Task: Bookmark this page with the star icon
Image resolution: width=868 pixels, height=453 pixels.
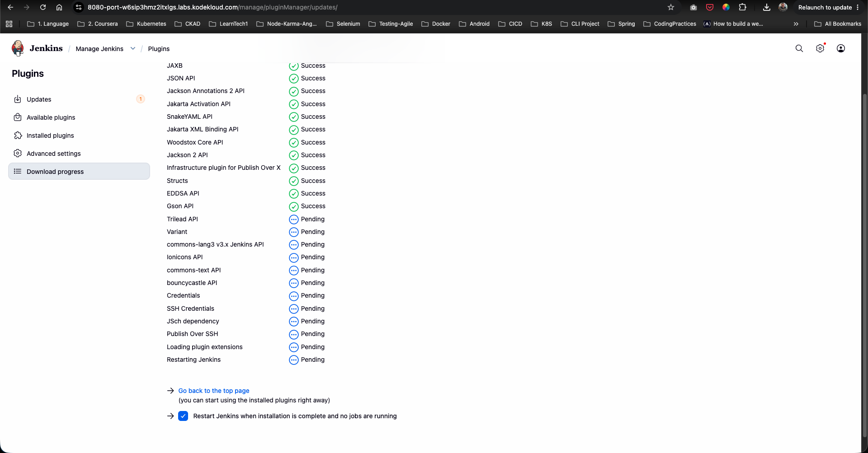Action: coord(671,7)
